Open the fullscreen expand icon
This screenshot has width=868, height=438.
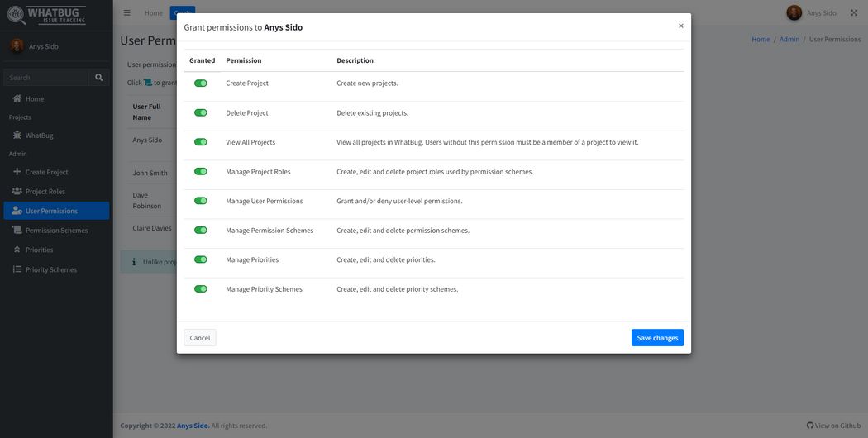(854, 12)
